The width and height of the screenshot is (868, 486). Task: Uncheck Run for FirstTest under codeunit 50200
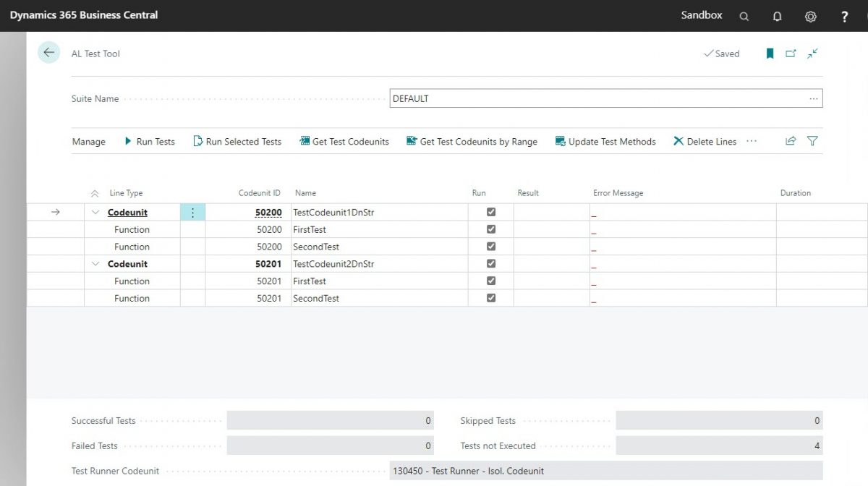pos(490,229)
